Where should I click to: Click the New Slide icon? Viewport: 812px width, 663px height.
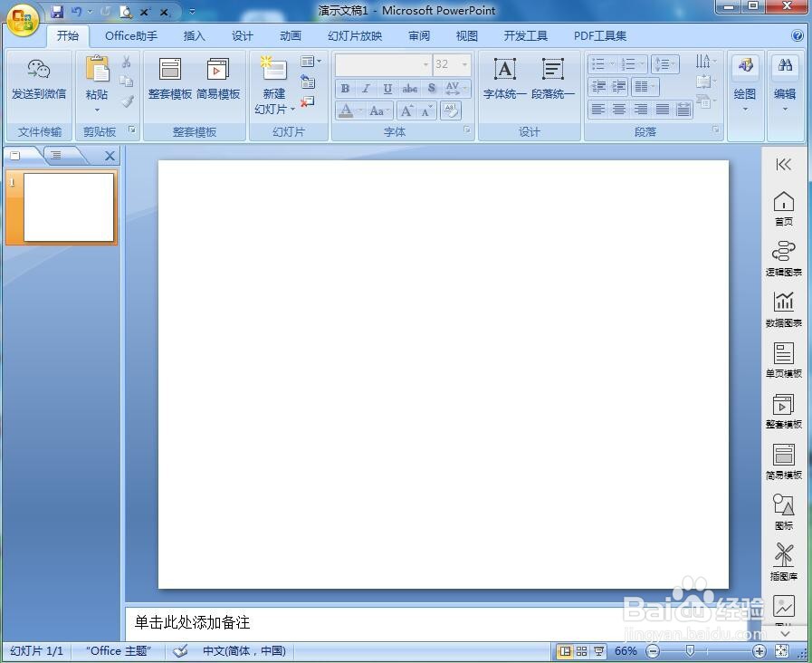pos(274,68)
